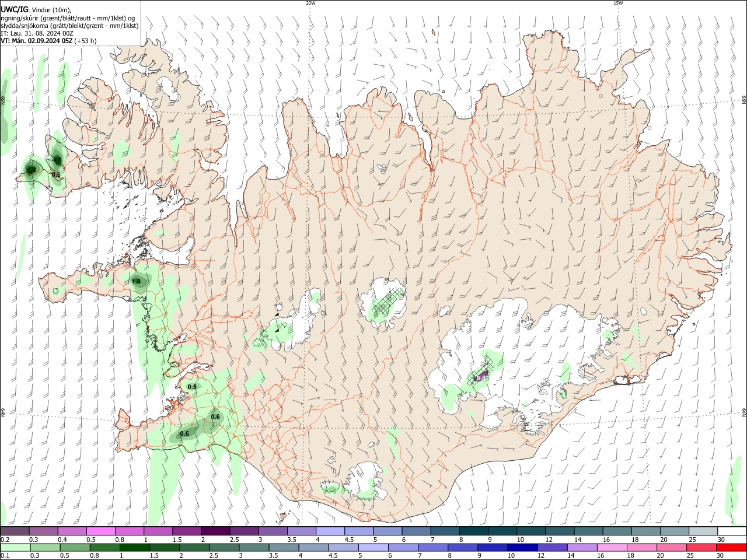Viewport: 747px width, 560px height.
Task: Click the 'slydda/snjókoma' legend description line
Action: pos(69,26)
